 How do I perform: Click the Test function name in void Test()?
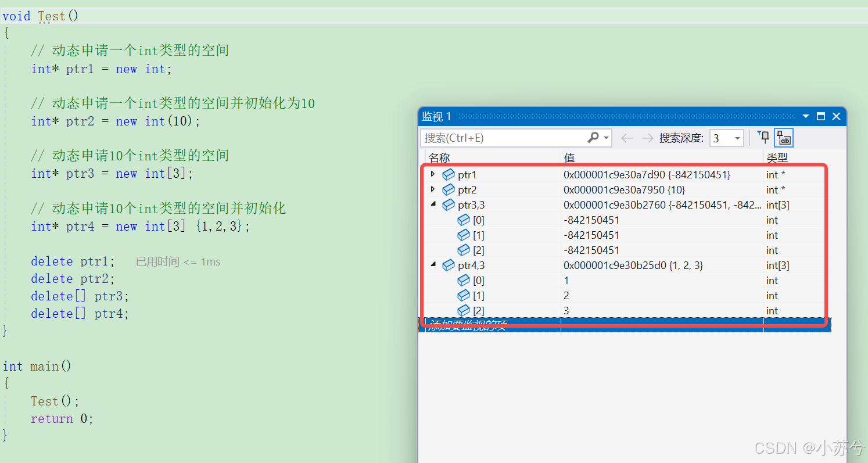click(52, 16)
